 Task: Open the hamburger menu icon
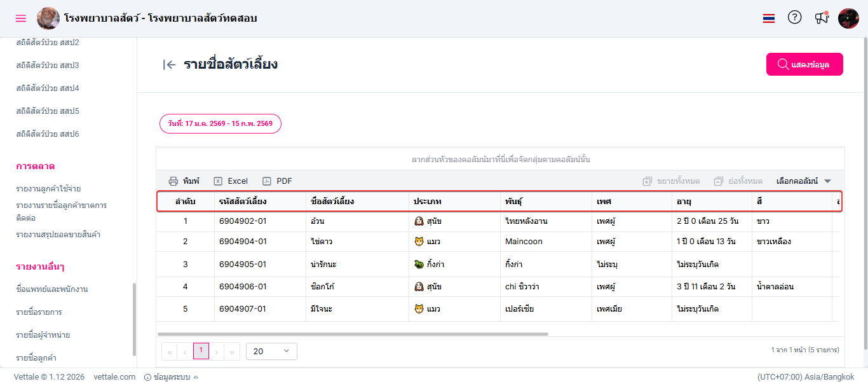[21, 18]
